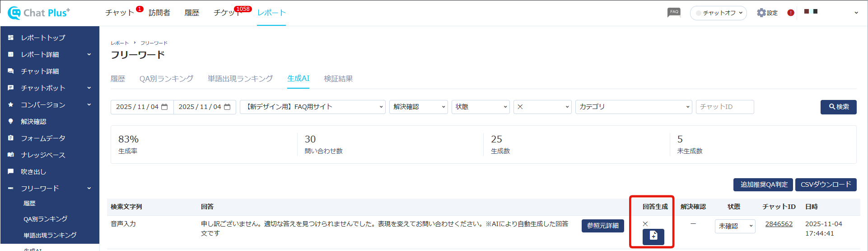Click the 参照元詳細 button
Image resolution: width=868 pixels, height=251 pixels.
point(602,226)
